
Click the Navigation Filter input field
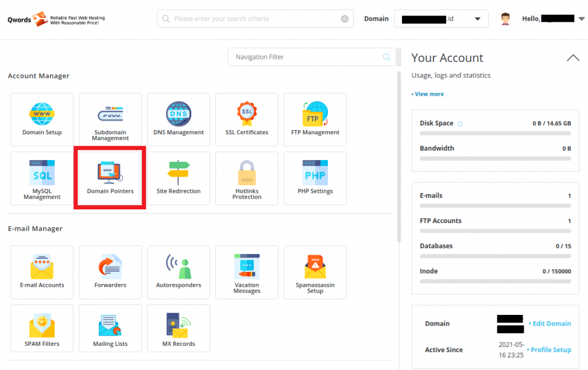[x=307, y=57]
